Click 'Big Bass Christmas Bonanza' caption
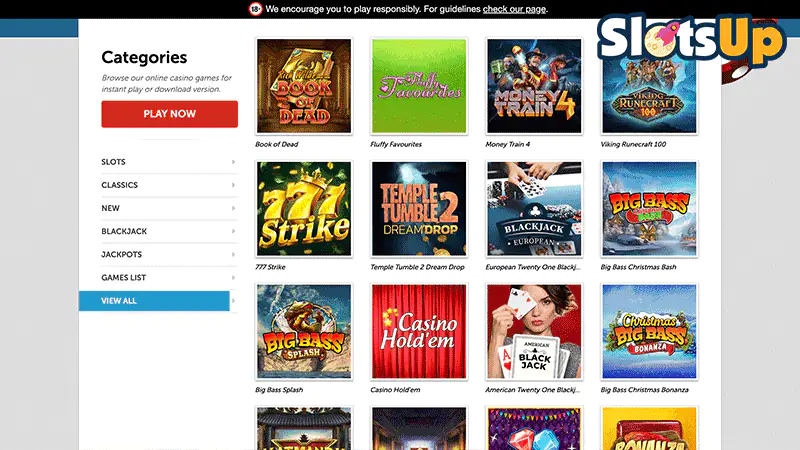 click(x=644, y=390)
